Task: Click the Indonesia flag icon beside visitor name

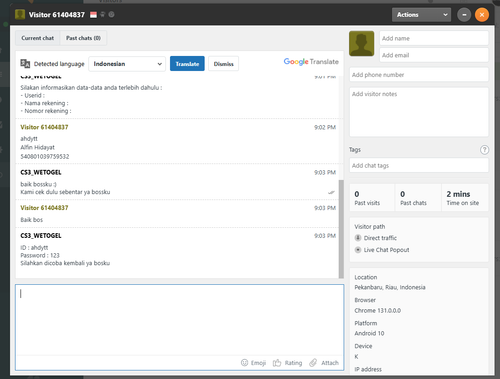Action: click(93, 15)
